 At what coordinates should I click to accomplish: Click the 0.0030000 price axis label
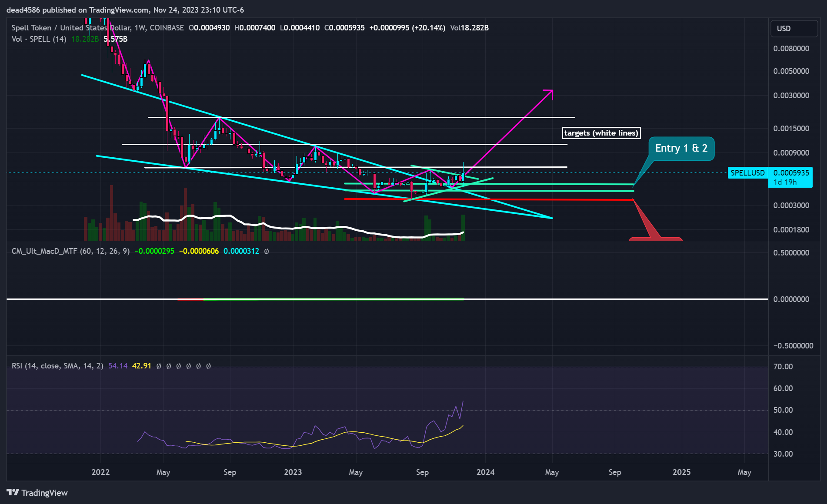coord(791,96)
